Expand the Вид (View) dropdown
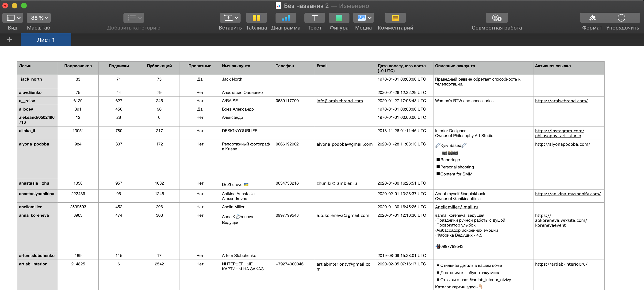 13,18
